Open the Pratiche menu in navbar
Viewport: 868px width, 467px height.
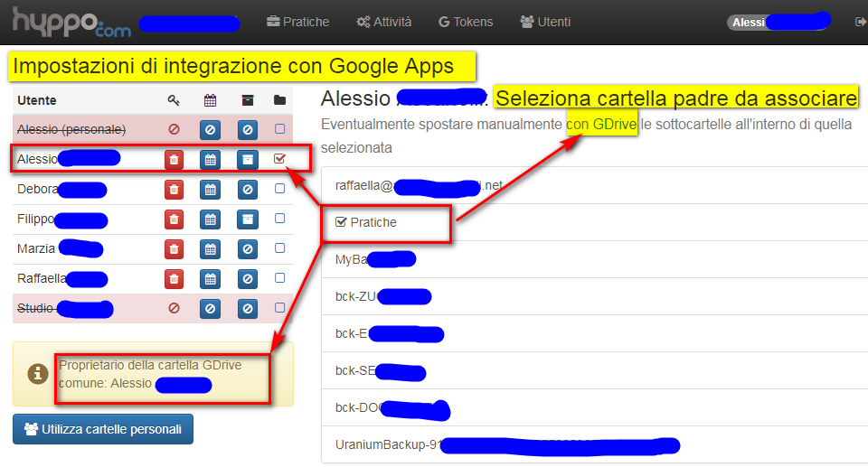297,22
